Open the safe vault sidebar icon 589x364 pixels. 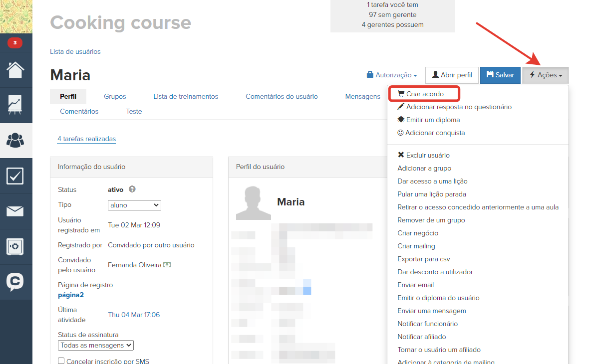15,246
